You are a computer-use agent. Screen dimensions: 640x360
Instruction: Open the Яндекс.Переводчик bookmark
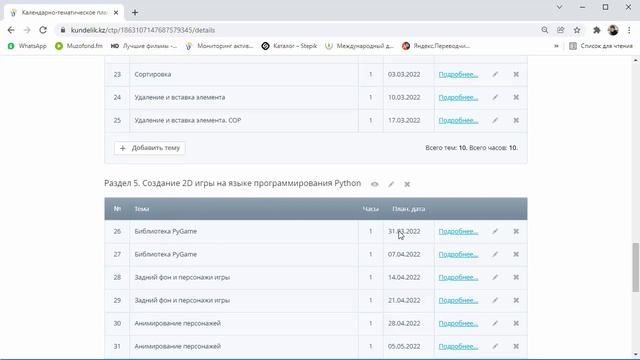436,46
